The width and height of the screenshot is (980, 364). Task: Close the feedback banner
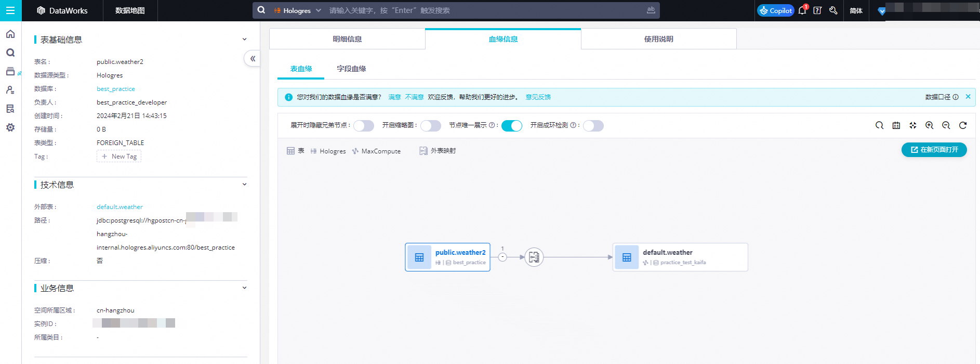[968, 97]
